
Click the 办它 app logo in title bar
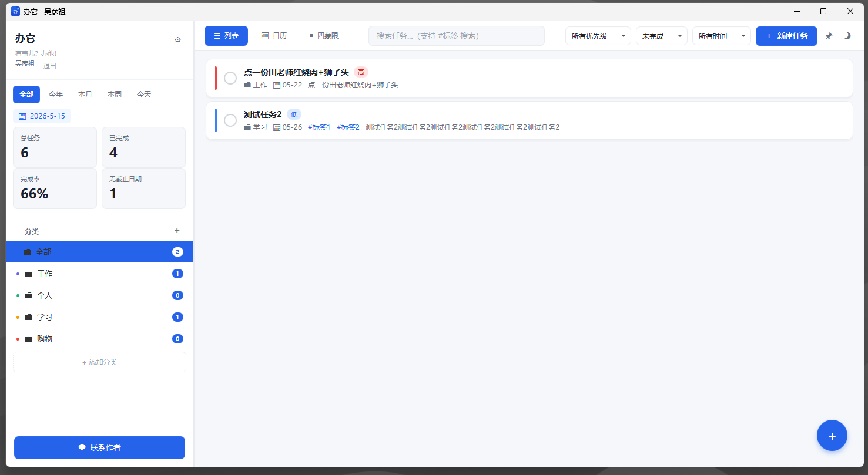pos(15,11)
